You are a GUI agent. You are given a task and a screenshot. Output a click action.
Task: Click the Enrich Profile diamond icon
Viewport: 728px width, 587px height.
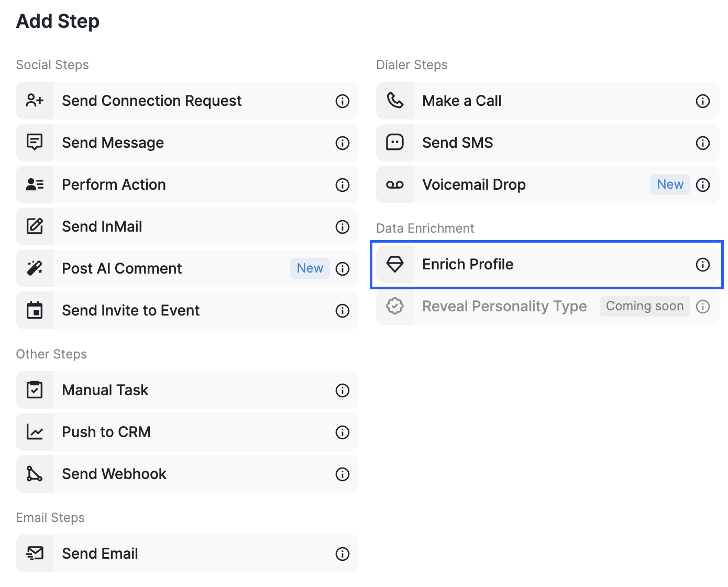pos(395,264)
